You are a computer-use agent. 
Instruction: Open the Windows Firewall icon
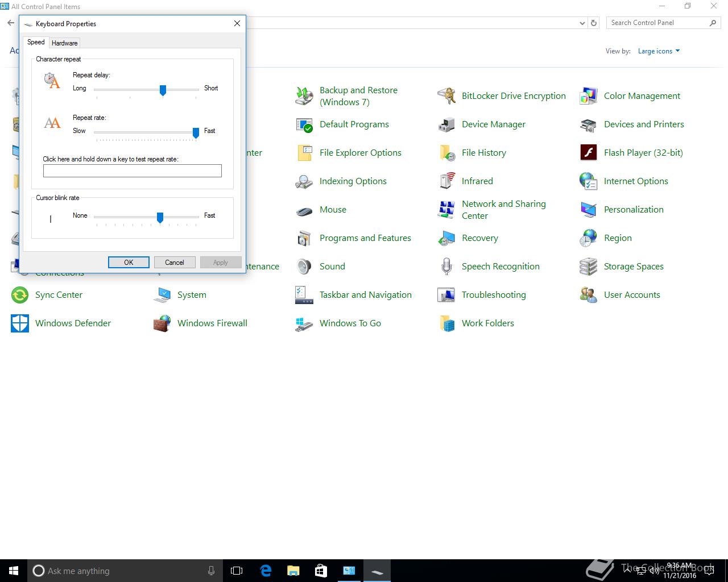[162, 323]
